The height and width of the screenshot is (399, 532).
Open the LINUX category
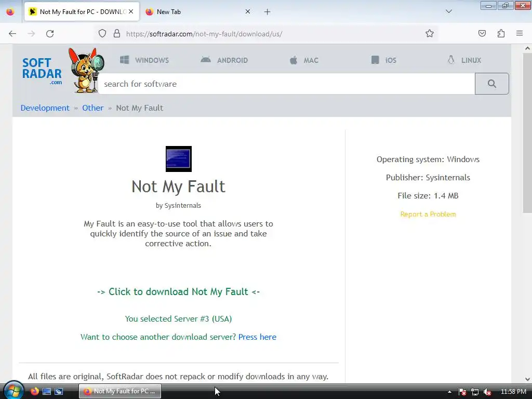coord(464,60)
